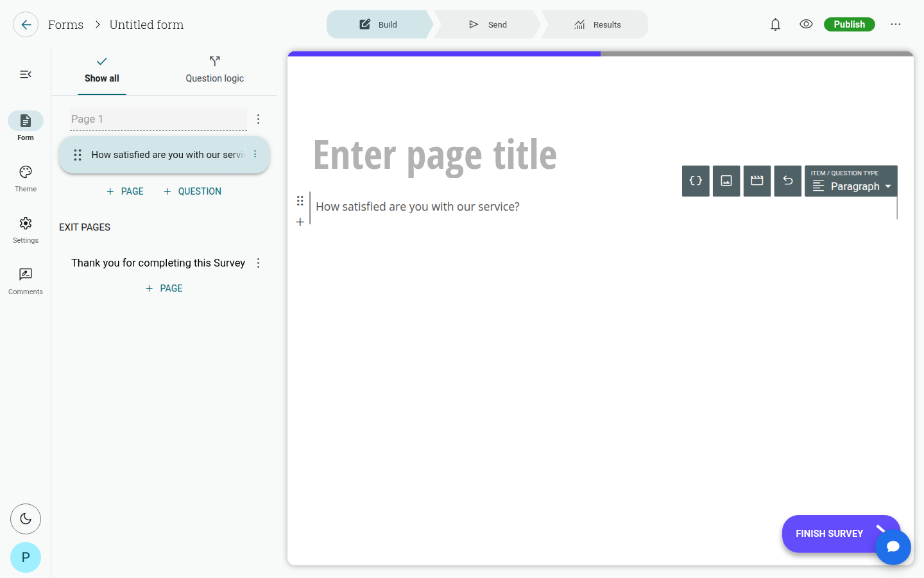The width and height of the screenshot is (924, 578).
Task: Open the profile avatar P
Action: pos(26,557)
